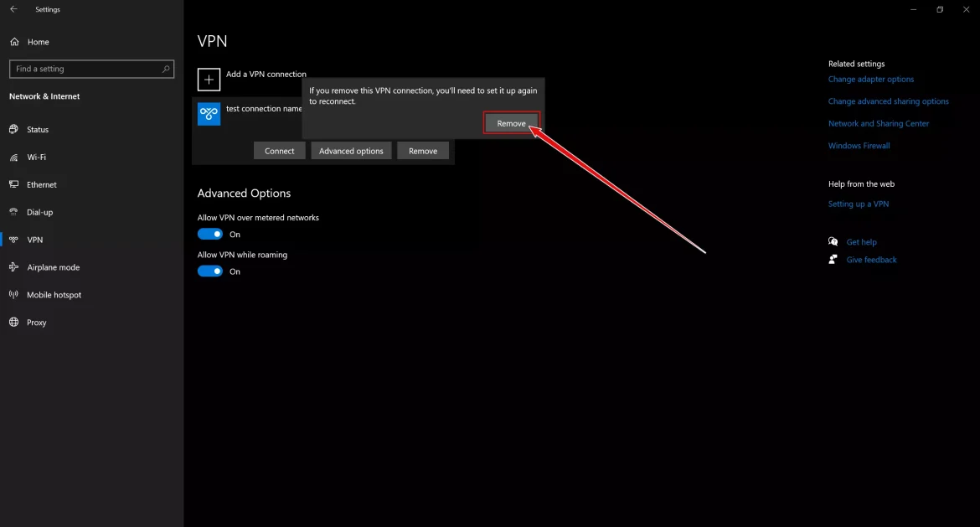980x527 pixels.
Task: Turn off Allow VPN over metered networks
Action: click(x=210, y=235)
